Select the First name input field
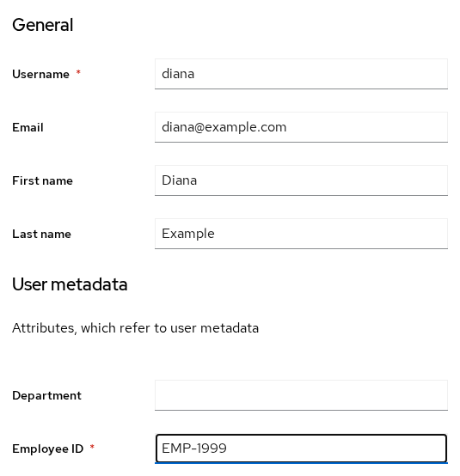This screenshot has height=476, width=460. coord(301,180)
